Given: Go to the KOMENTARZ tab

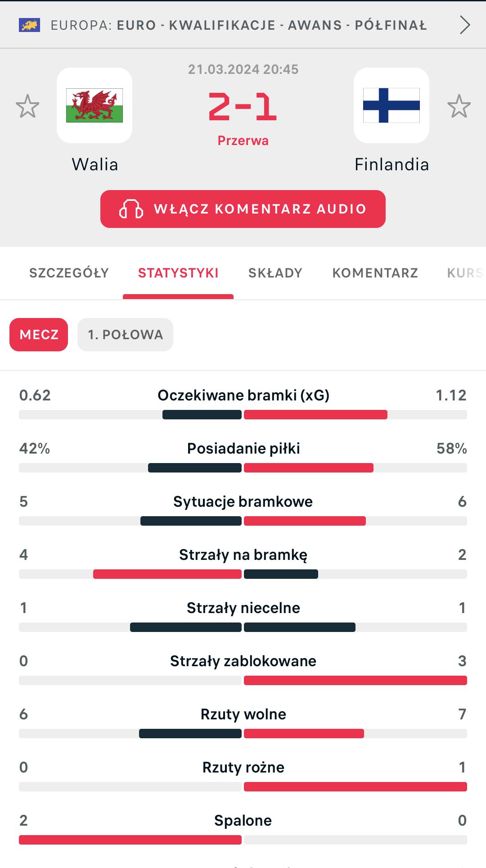Looking at the screenshot, I should pos(375,273).
